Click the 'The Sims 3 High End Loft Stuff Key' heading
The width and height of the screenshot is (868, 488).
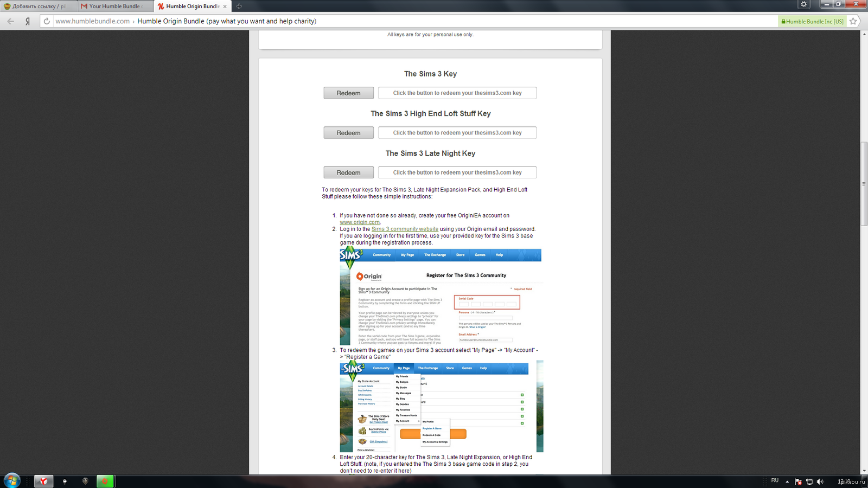[431, 114]
